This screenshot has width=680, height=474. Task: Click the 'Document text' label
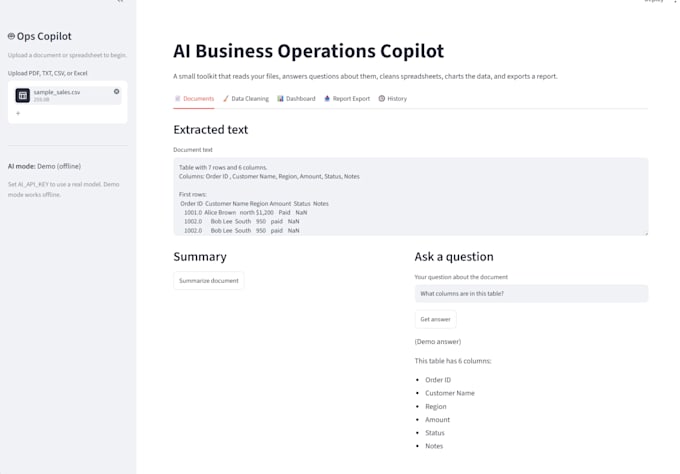pos(193,150)
